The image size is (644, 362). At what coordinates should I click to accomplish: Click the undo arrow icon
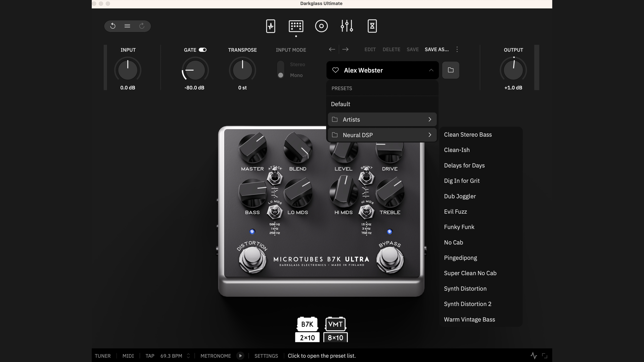[113, 26]
